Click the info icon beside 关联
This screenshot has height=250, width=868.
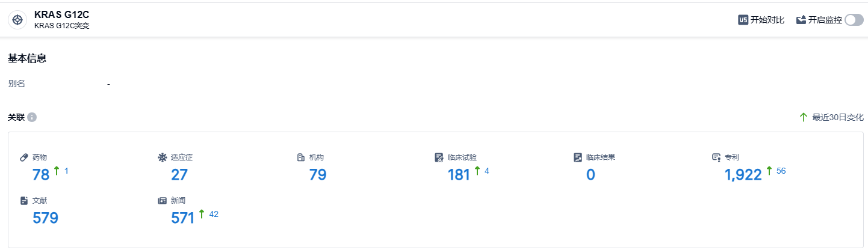pos(32,117)
